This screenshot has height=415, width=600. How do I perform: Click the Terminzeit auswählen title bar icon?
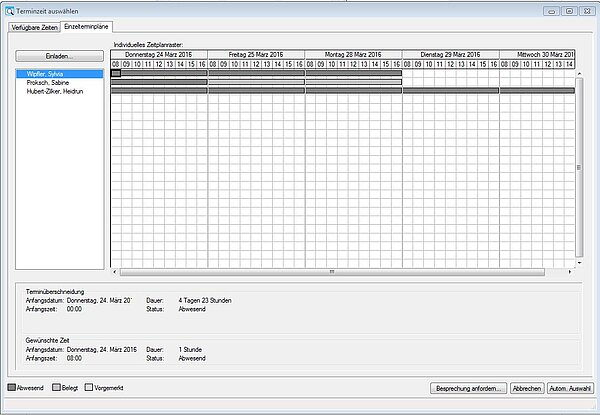pos(11,10)
